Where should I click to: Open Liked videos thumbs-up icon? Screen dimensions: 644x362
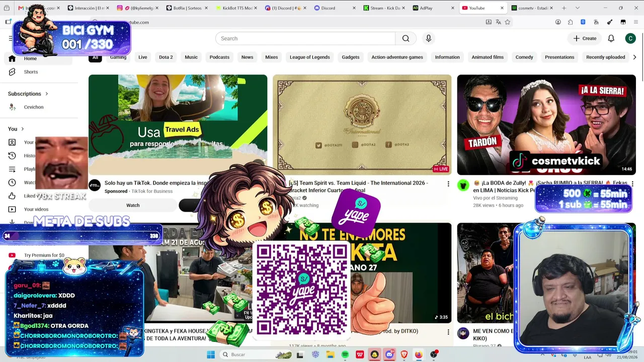12,196
